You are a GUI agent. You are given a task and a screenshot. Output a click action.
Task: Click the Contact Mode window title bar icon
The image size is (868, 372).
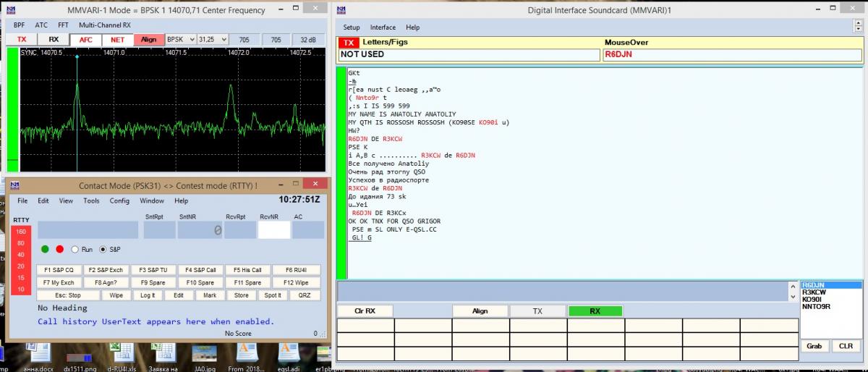[14, 186]
